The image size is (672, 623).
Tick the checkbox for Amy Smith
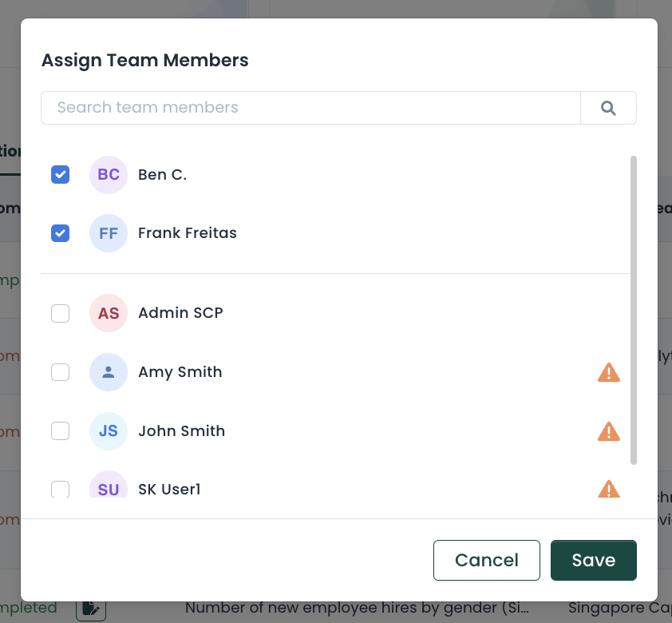click(x=60, y=372)
